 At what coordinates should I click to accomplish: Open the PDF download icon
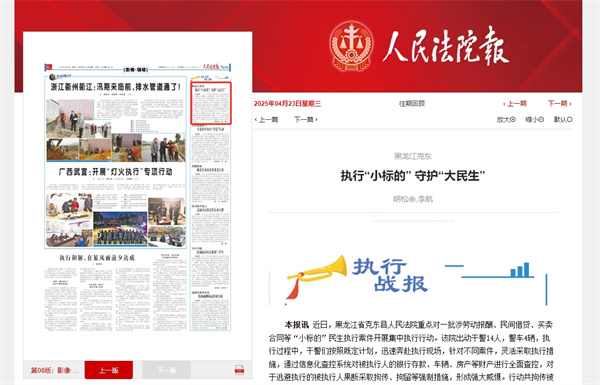pyautogui.click(x=239, y=370)
